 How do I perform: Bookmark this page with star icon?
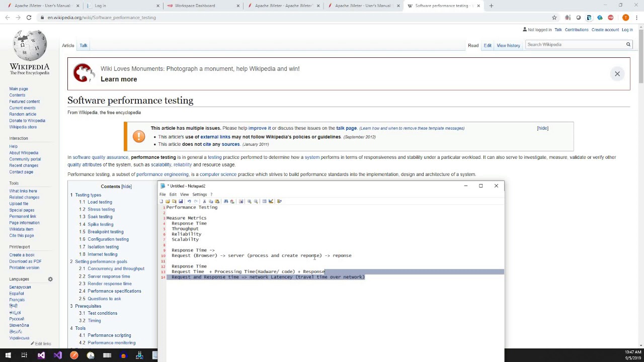[x=554, y=18]
